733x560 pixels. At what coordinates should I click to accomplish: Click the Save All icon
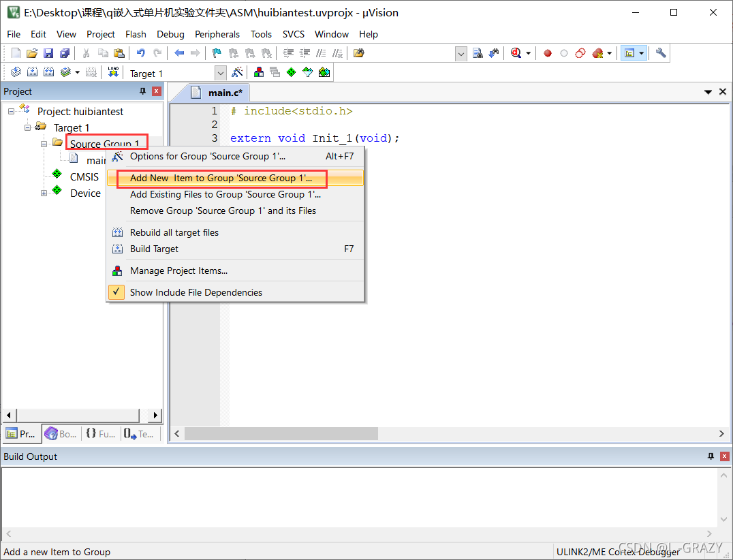(65, 53)
